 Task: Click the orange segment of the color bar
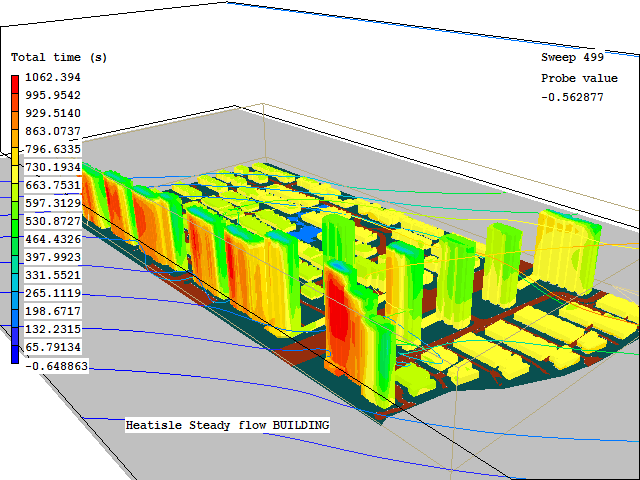14,130
